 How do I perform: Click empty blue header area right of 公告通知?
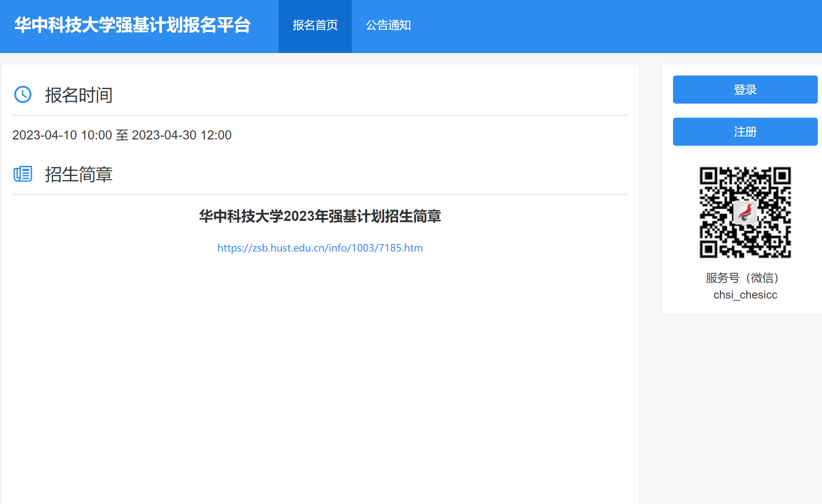click(x=597, y=26)
